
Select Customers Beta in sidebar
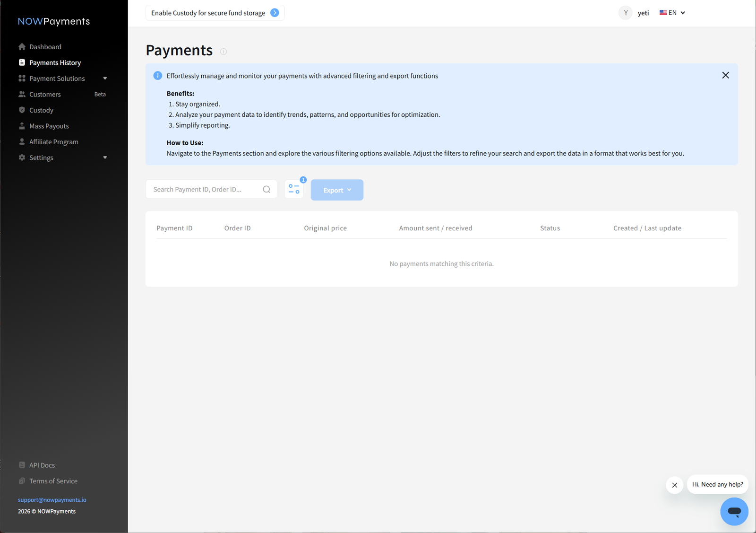(x=45, y=94)
